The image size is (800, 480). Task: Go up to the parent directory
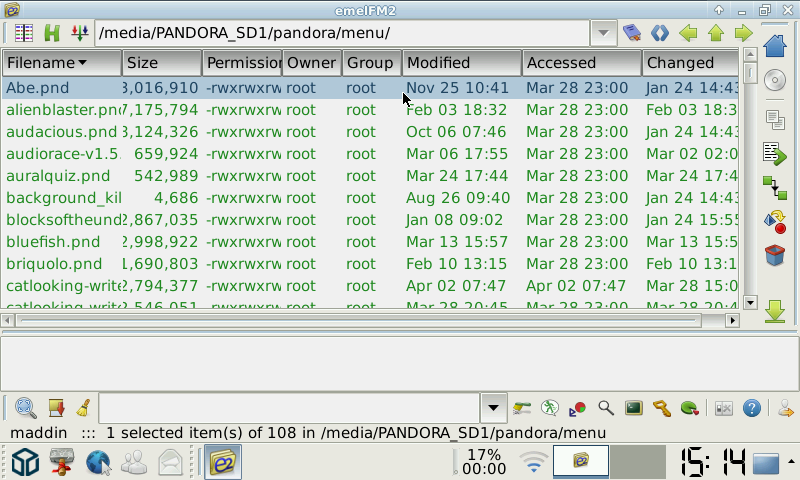716,33
